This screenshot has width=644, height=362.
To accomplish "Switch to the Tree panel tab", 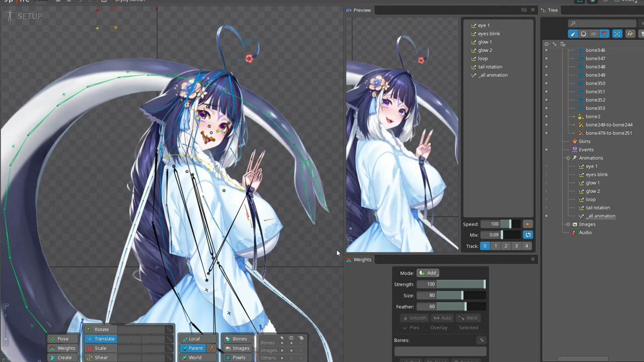I will 550,10.
